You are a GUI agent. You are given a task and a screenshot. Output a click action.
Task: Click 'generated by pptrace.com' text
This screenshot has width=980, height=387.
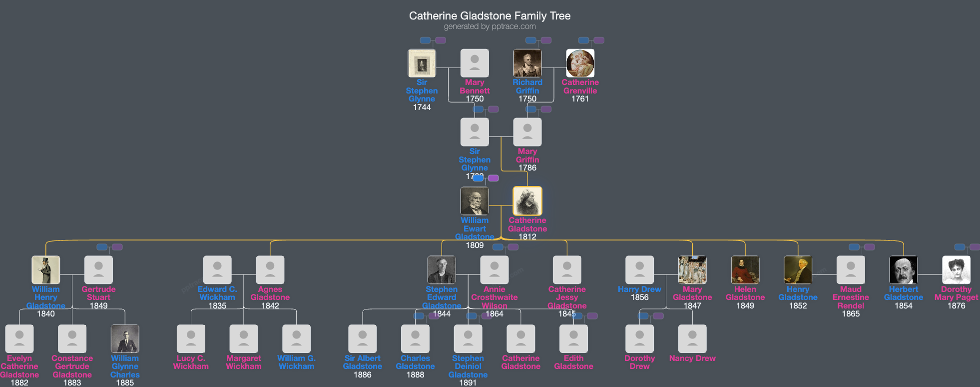point(490,26)
